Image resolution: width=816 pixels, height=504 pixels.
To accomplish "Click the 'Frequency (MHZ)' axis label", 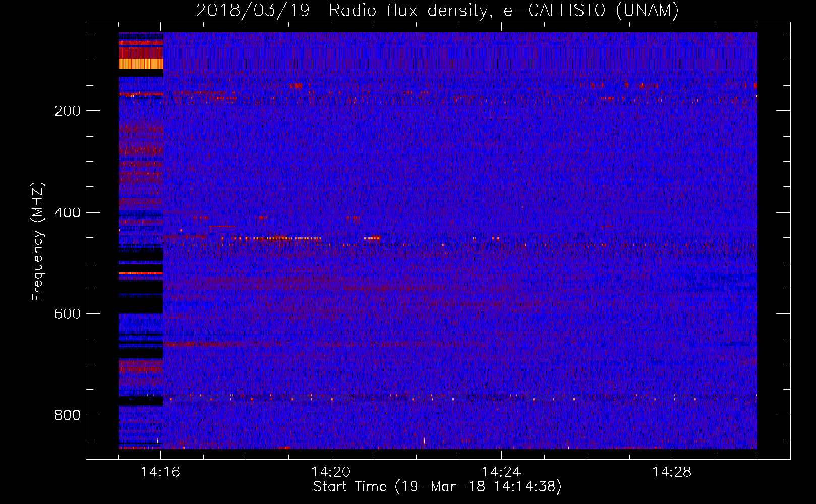I will [x=38, y=242].
